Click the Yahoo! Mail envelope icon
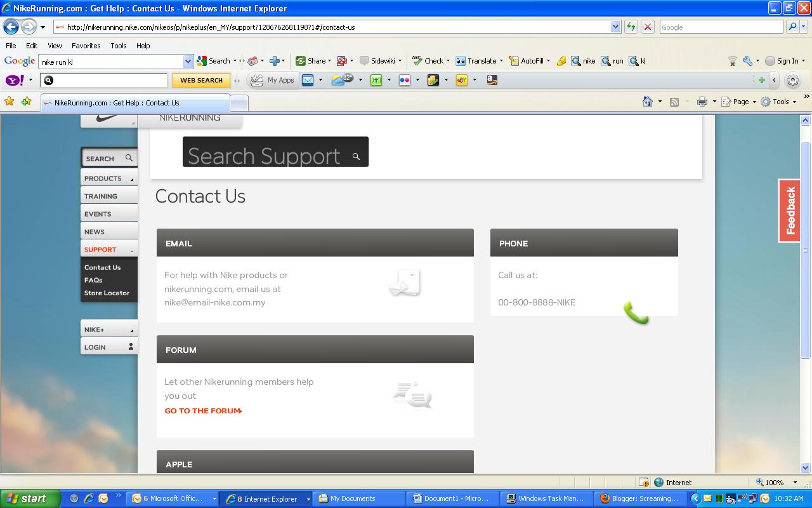The width and height of the screenshot is (812, 508). (x=309, y=79)
